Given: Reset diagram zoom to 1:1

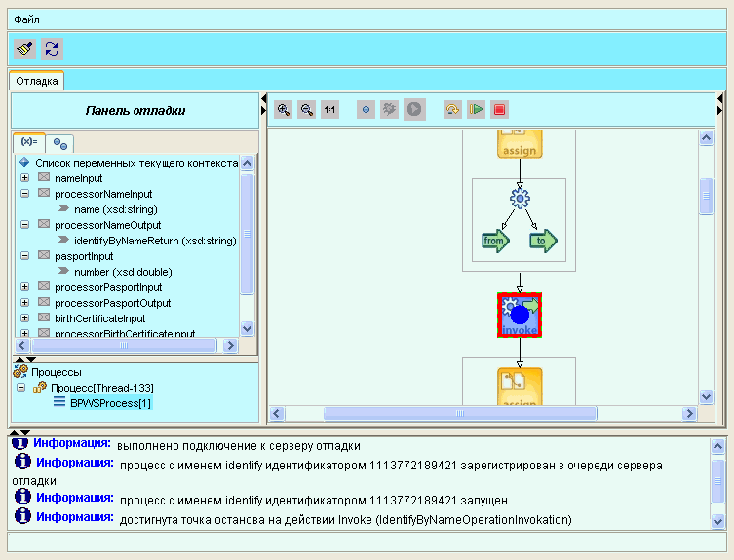Looking at the screenshot, I should coord(329,110).
